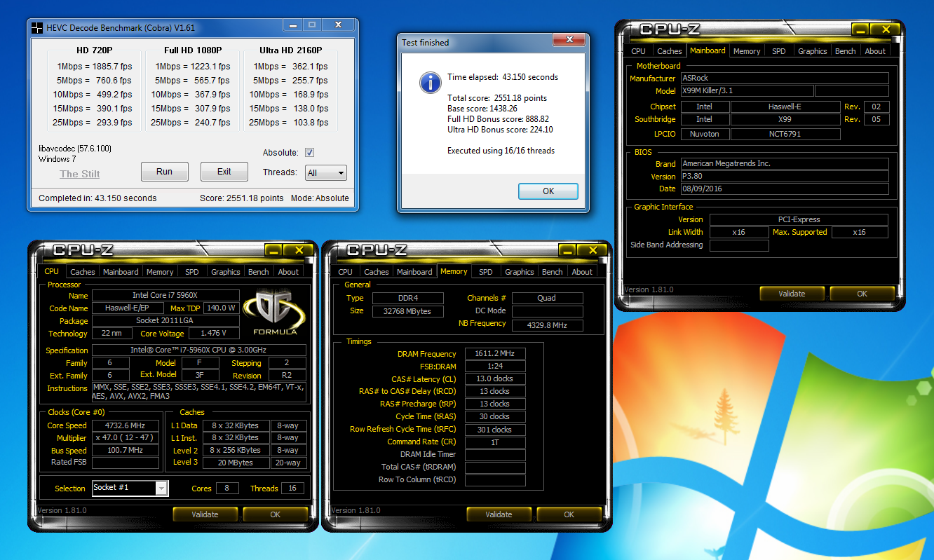
Task: Confirm Test finished dialog with OK
Action: pyautogui.click(x=548, y=191)
